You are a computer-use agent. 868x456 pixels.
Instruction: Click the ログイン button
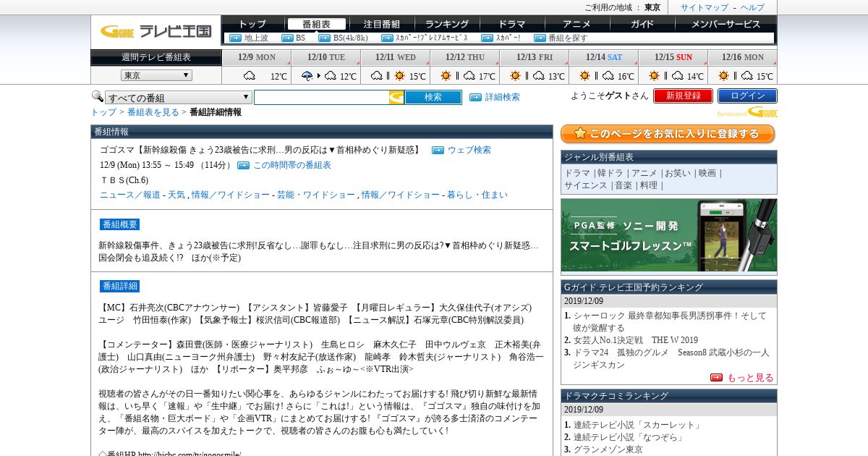tap(747, 96)
